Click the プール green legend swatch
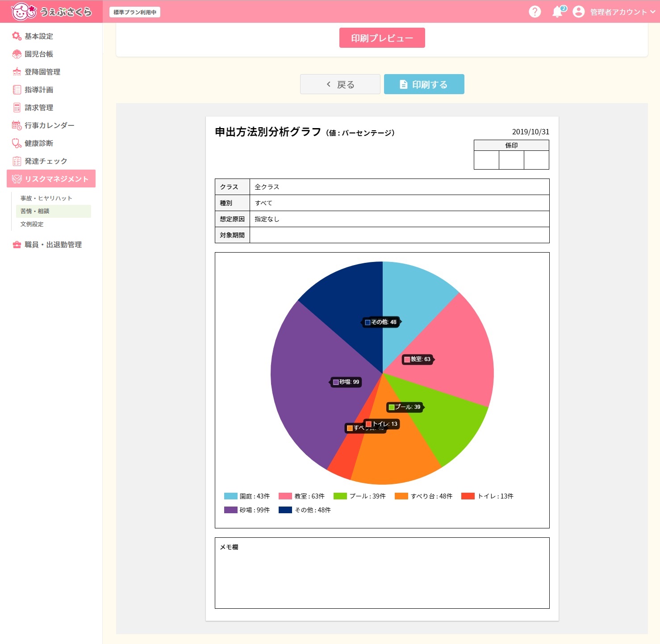Viewport: 660px width, 644px height. click(x=340, y=496)
